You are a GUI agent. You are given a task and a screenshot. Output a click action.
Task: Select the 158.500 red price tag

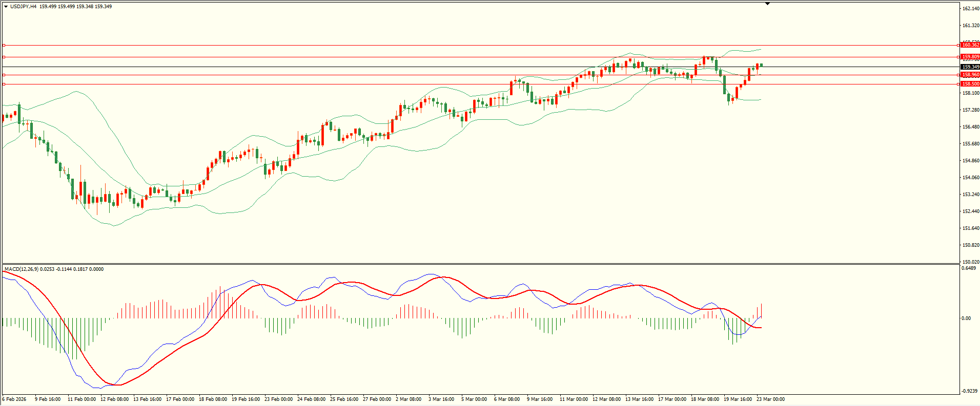point(970,84)
